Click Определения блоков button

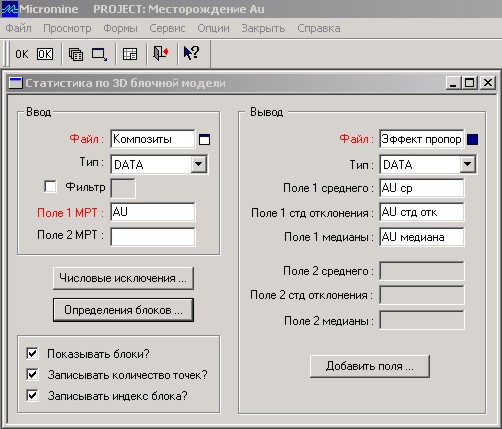123,310
